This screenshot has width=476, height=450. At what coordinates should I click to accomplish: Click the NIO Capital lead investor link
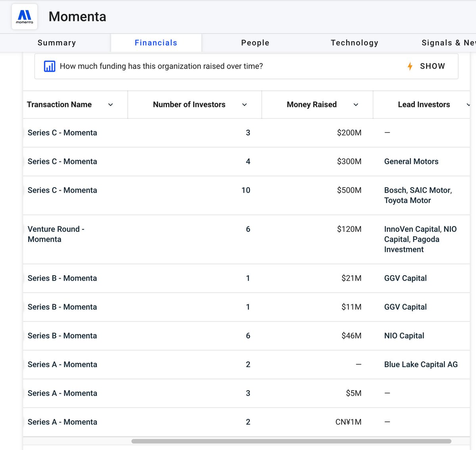[404, 336]
